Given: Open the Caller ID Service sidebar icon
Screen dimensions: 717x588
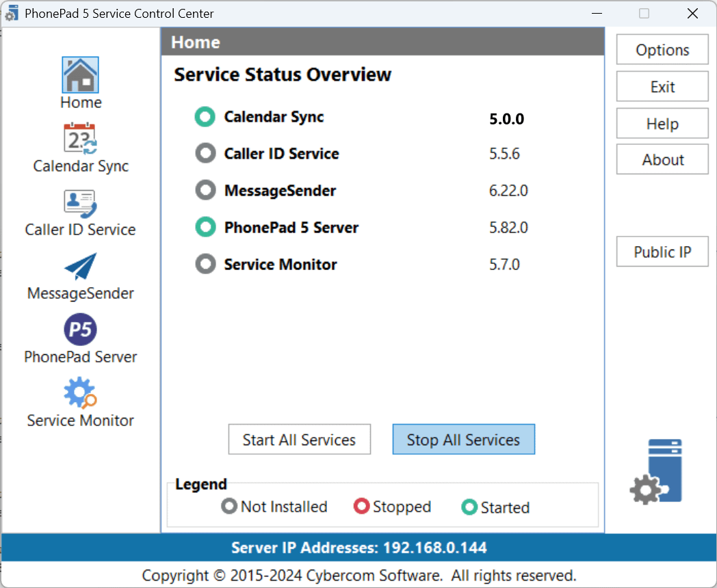Looking at the screenshot, I should coord(80,203).
